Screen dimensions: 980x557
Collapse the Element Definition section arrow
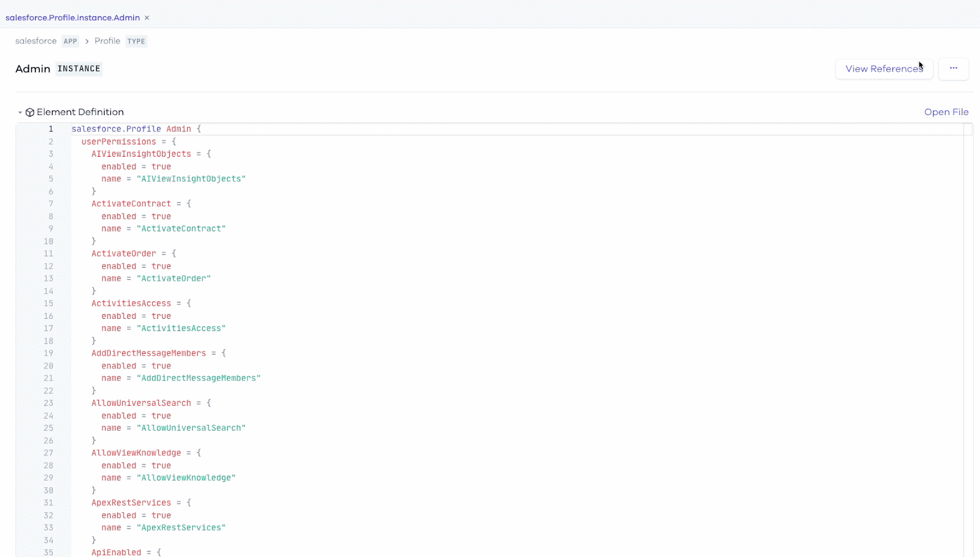click(20, 113)
